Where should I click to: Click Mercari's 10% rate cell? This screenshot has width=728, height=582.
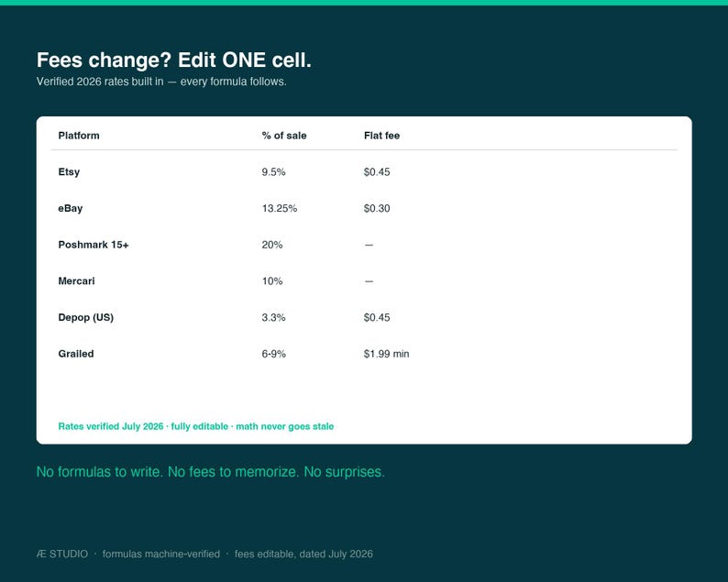pyautogui.click(x=272, y=280)
